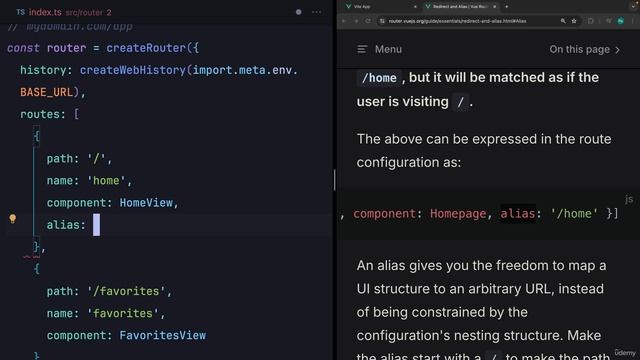This screenshot has height=360, width=640.
Task: Click the /home inline code in docs
Action: coord(379,78)
